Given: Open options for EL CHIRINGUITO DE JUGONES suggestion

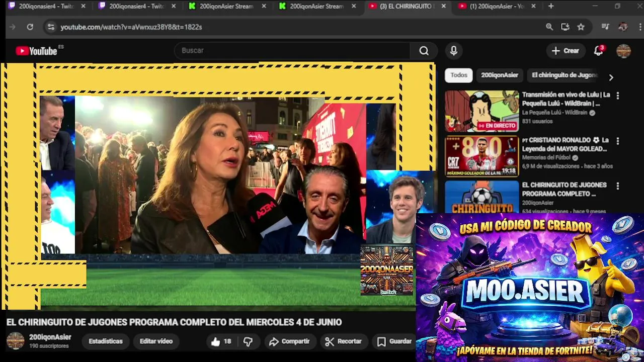Looking at the screenshot, I should [617, 186].
